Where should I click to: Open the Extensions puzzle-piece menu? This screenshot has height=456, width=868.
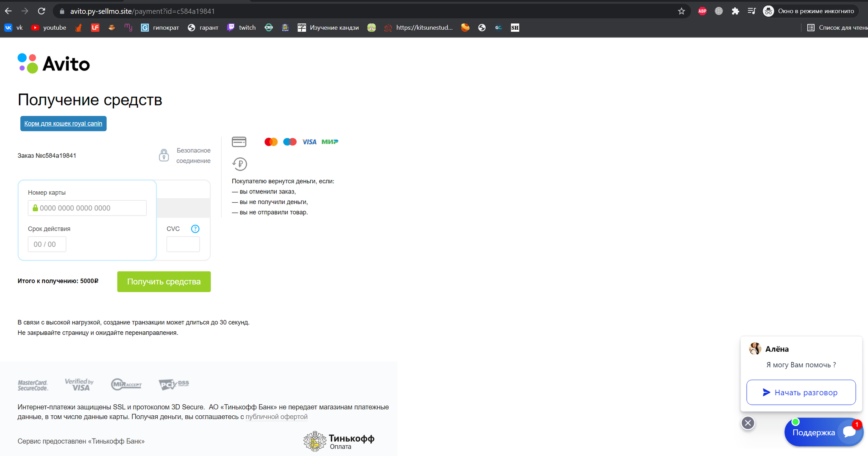[x=735, y=11]
